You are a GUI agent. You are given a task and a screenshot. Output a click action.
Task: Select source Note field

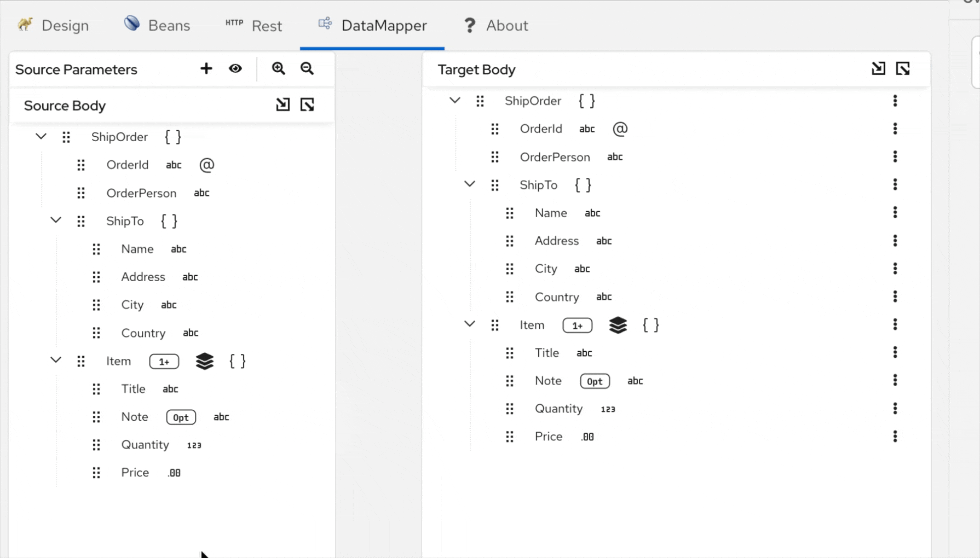(x=135, y=417)
